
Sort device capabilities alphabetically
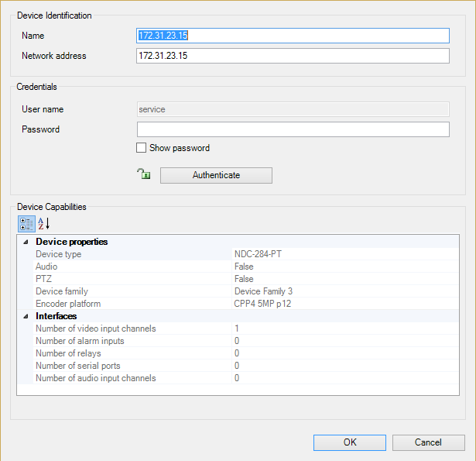pos(43,224)
